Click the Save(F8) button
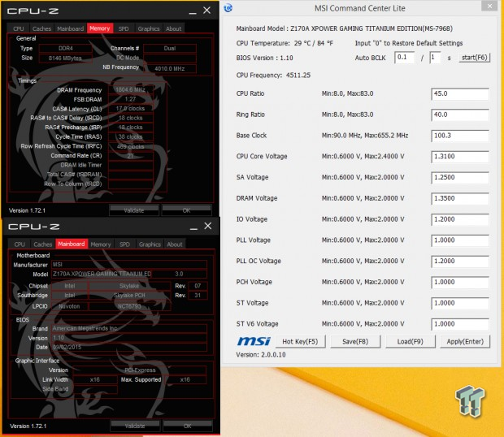 (x=355, y=341)
